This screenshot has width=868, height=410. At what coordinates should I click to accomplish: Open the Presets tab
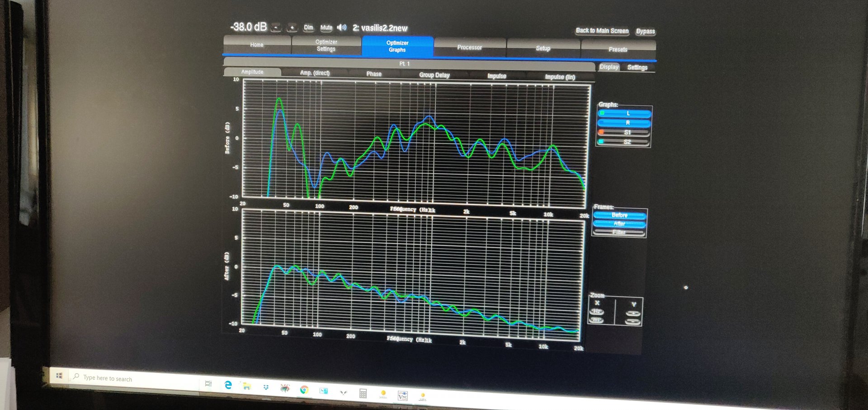pyautogui.click(x=618, y=49)
